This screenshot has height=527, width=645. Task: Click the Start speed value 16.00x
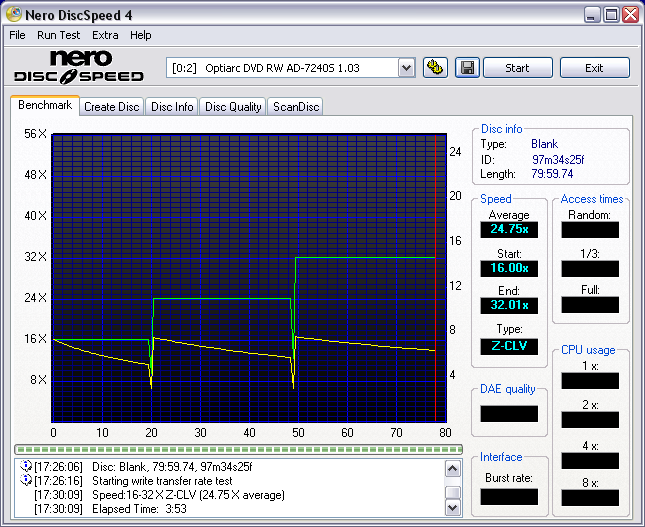click(509, 268)
